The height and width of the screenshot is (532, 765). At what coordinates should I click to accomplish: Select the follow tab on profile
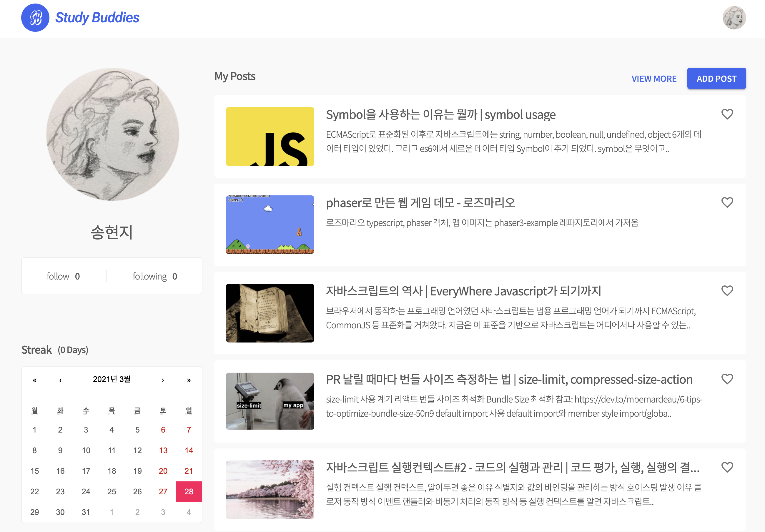[64, 276]
